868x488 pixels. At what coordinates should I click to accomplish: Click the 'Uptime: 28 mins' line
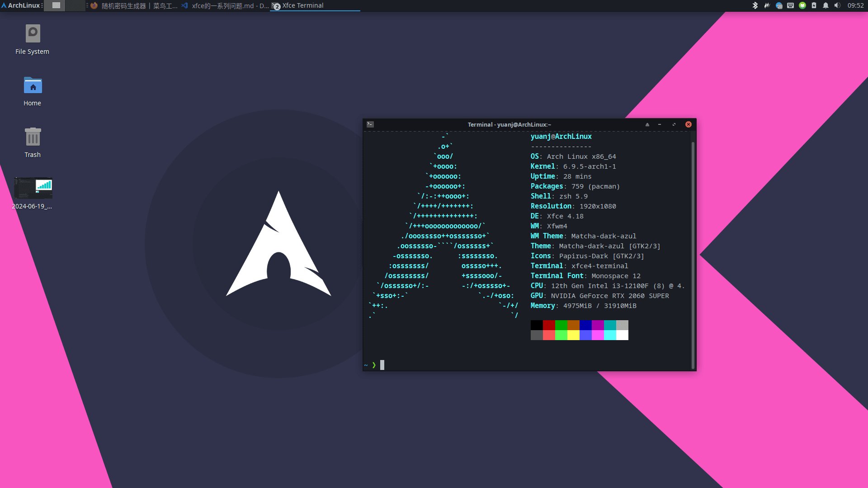pos(561,176)
